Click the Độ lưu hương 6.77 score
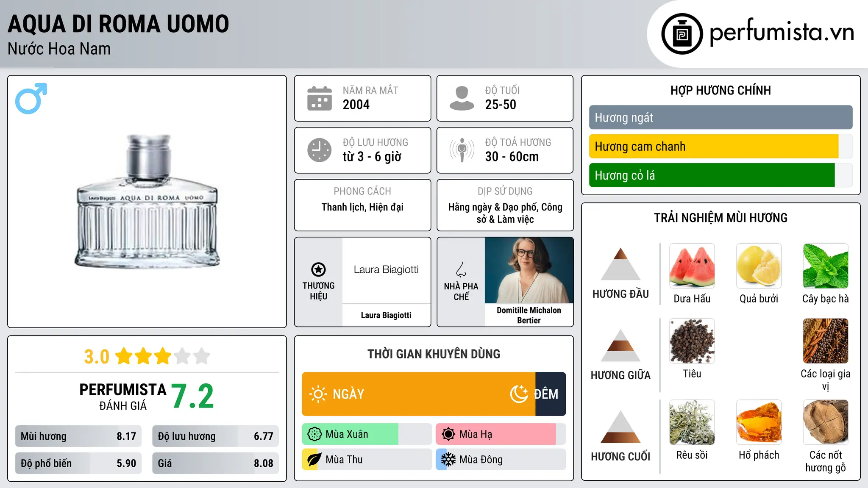 (215, 436)
